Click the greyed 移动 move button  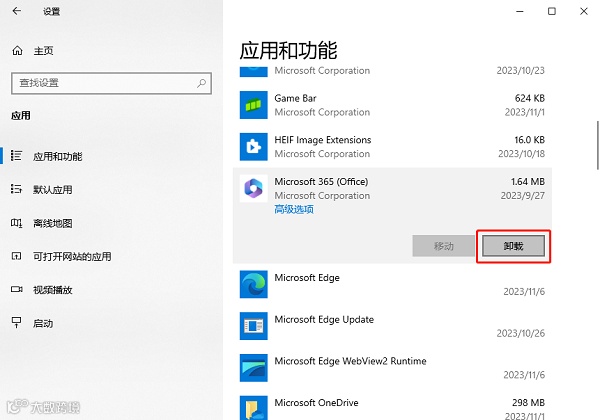(x=443, y=246)
